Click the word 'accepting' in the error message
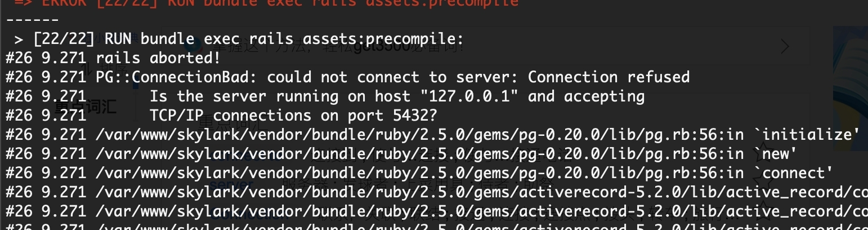This screenshot has height=230, width=868. tap(604, 96)
